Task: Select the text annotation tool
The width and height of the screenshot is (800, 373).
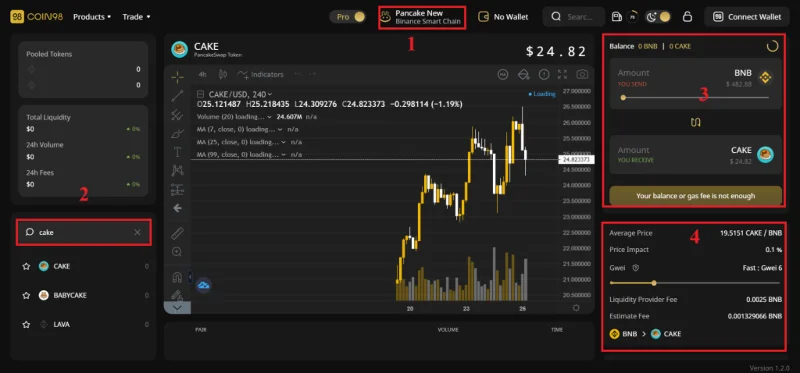Action: pos(177,152)
